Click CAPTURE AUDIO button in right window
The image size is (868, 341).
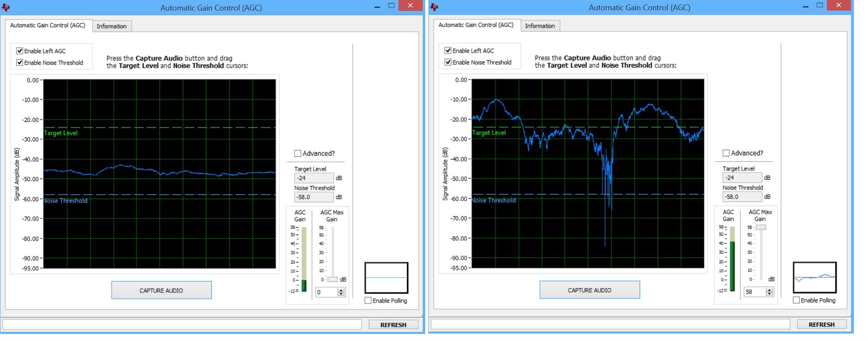pyautogui.click(x=590, y=290)
